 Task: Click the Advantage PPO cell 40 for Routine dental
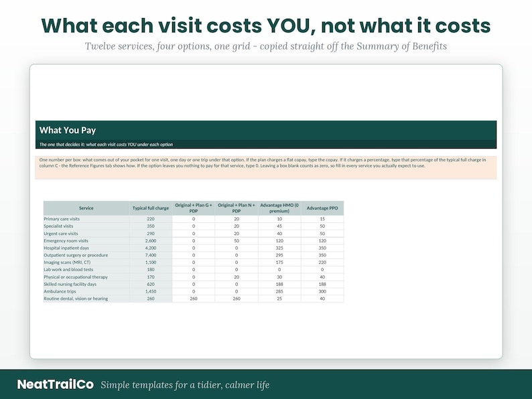click(322, 299)
